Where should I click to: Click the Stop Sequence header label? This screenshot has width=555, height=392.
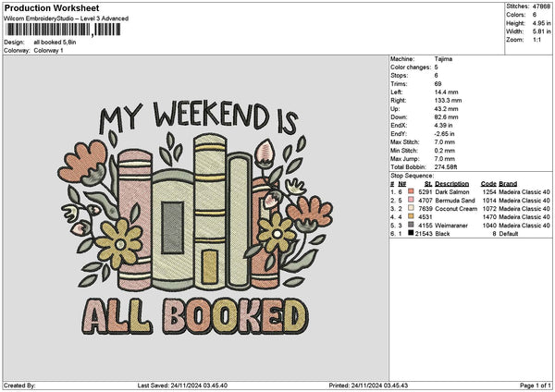tap(412, 174)
